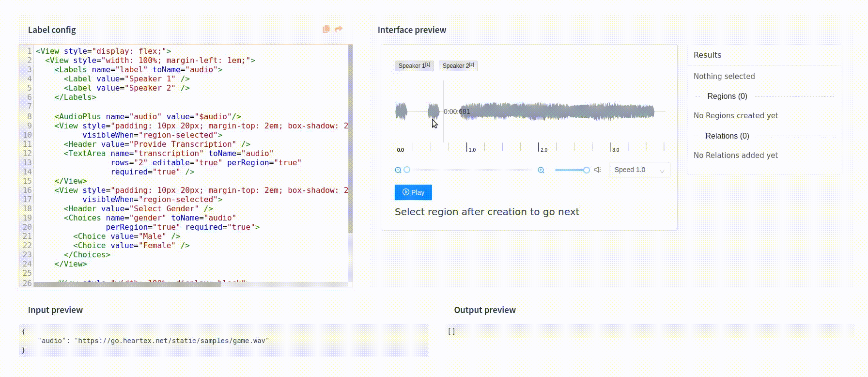
Task: Click the 3.0 marker on the timeline
Action: click(615, 150)
